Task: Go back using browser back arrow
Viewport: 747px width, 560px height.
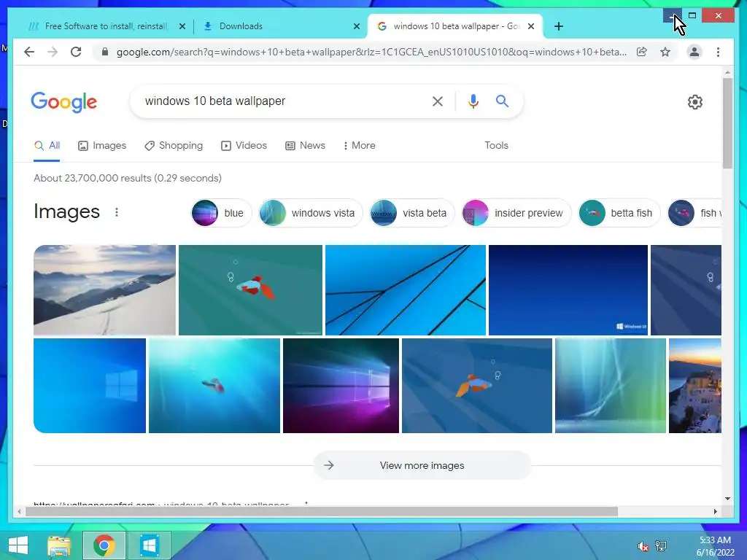Action: click(x=29, y=52)
